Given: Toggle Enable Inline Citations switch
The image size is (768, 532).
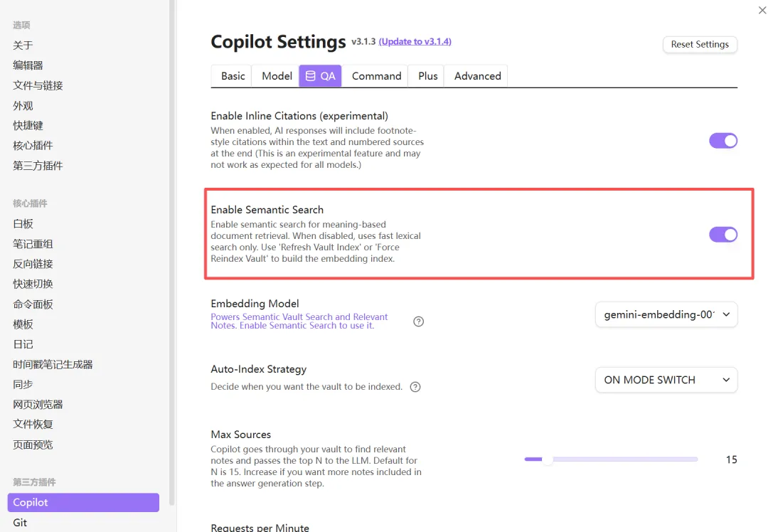Looking at the screenshot, I should pyautogui.click(x=723, y=141).
